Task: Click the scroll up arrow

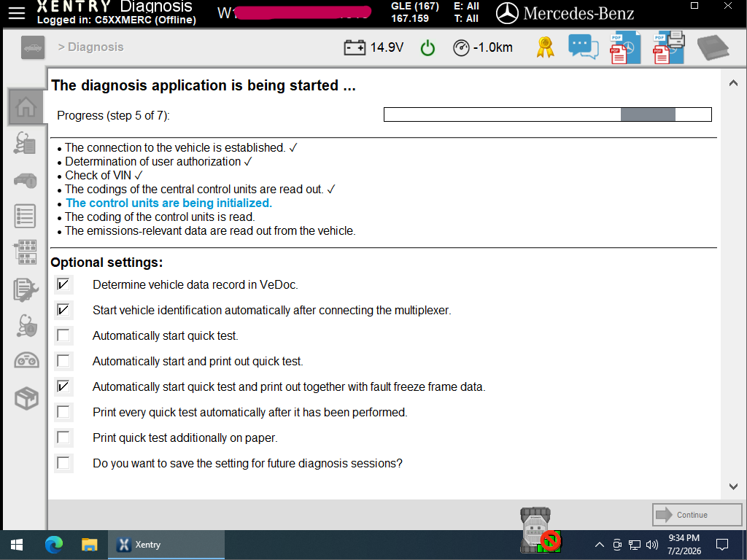Action: pos(733,83)
